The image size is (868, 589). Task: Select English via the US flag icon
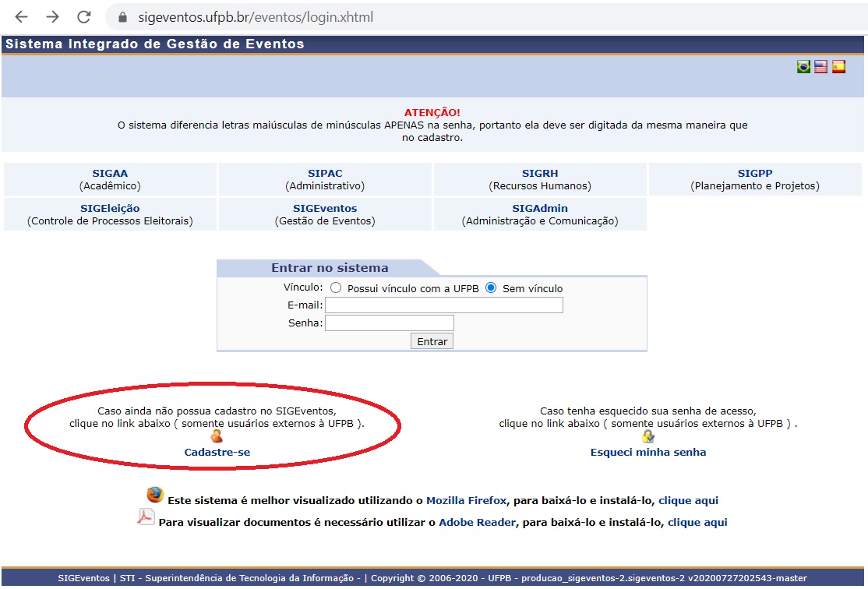pyautogui.click(x=820, y=66)
